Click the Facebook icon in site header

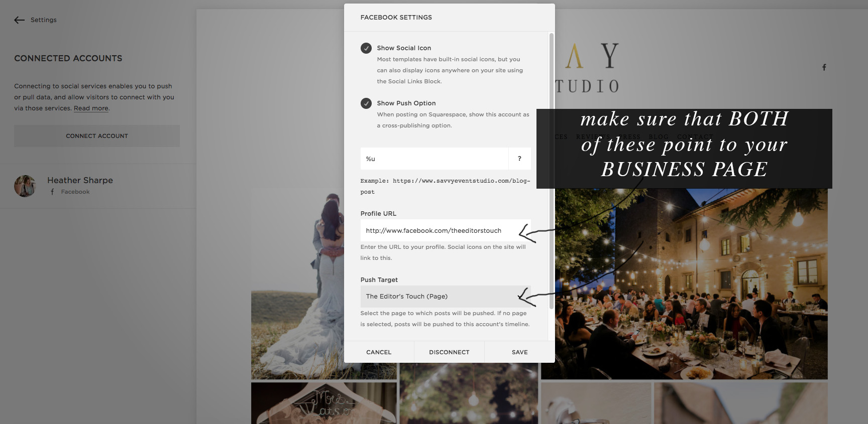pyautogui.click(x=824, y=67)
